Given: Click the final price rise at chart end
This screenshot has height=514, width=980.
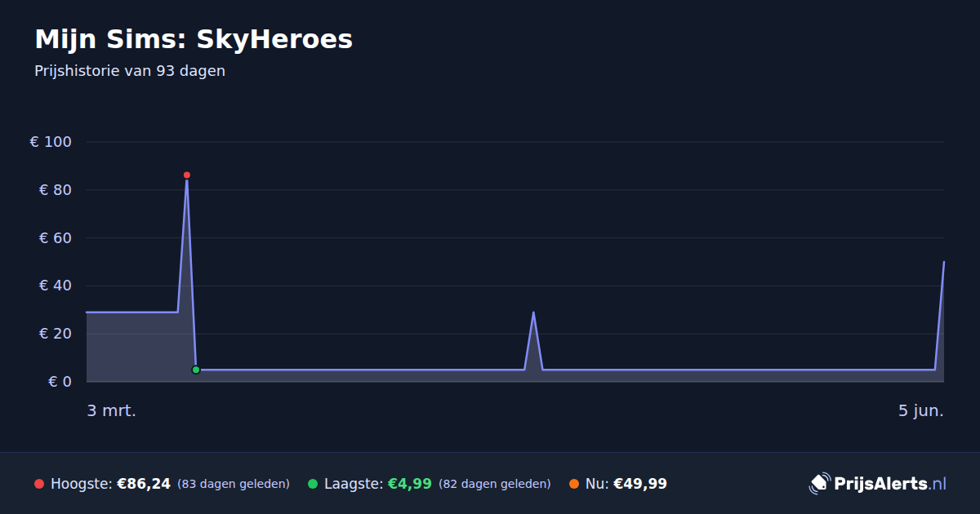Looking at the screenshot, I should pyautogui.click(x=940, y=314).
